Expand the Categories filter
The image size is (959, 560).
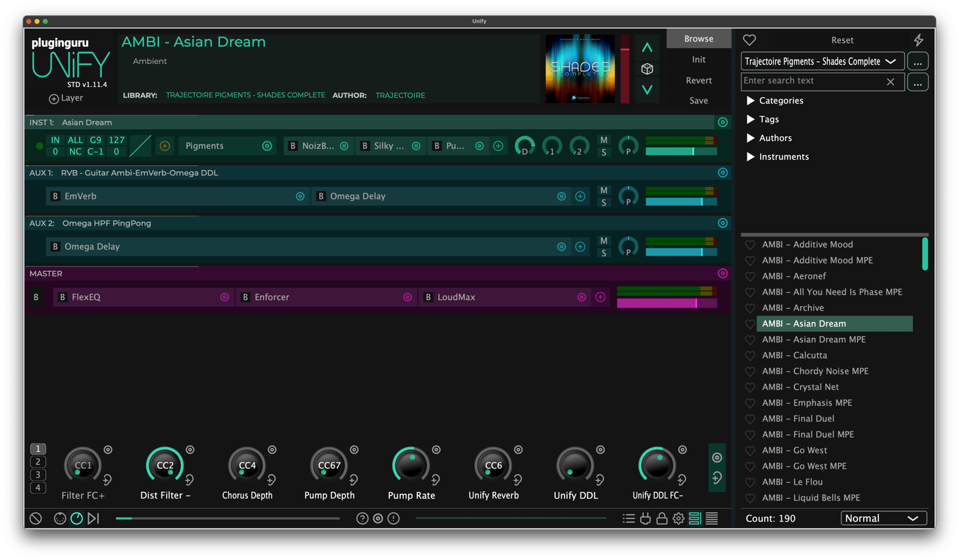coord(751,101)
